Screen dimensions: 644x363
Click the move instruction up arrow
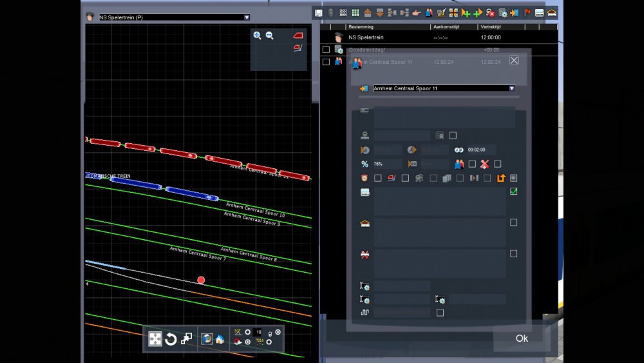click(368, 12)
